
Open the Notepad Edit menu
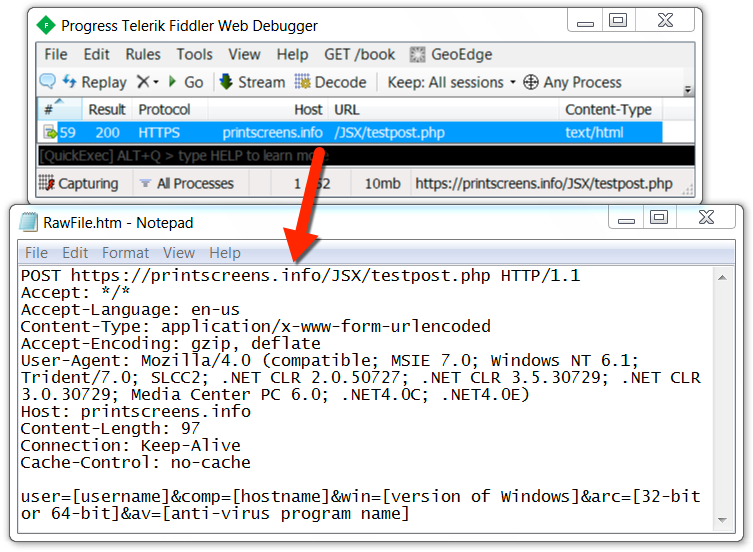click(x=75, y=253)
